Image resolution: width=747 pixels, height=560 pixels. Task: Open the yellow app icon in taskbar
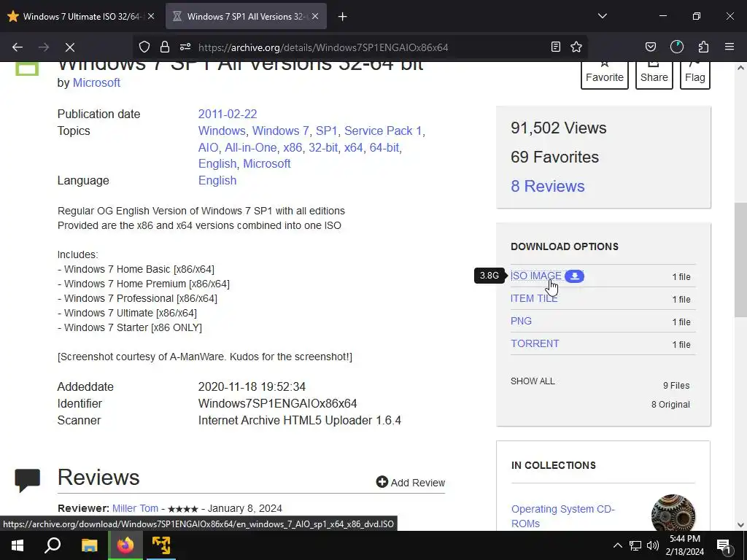(x=161, y=545)
